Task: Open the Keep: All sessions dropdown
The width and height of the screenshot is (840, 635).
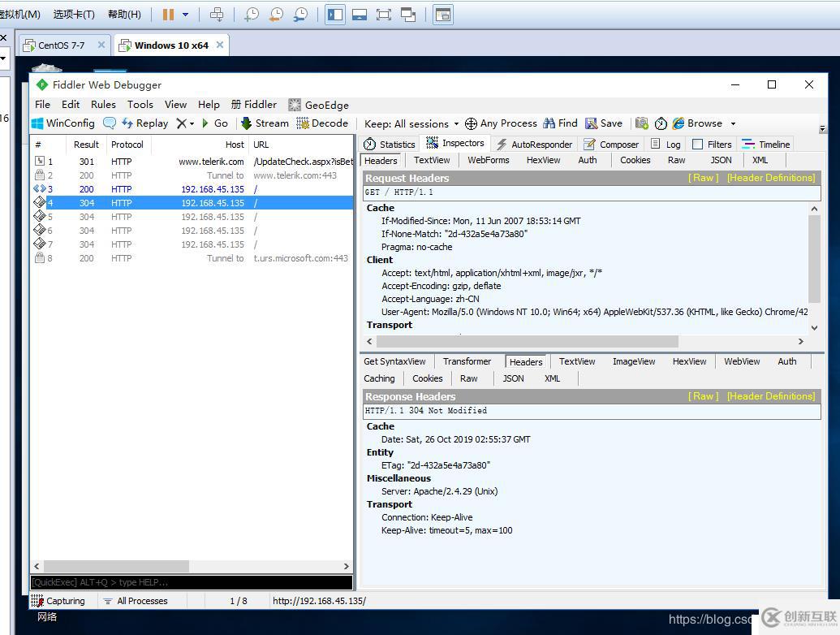Action: click(411, 123)
